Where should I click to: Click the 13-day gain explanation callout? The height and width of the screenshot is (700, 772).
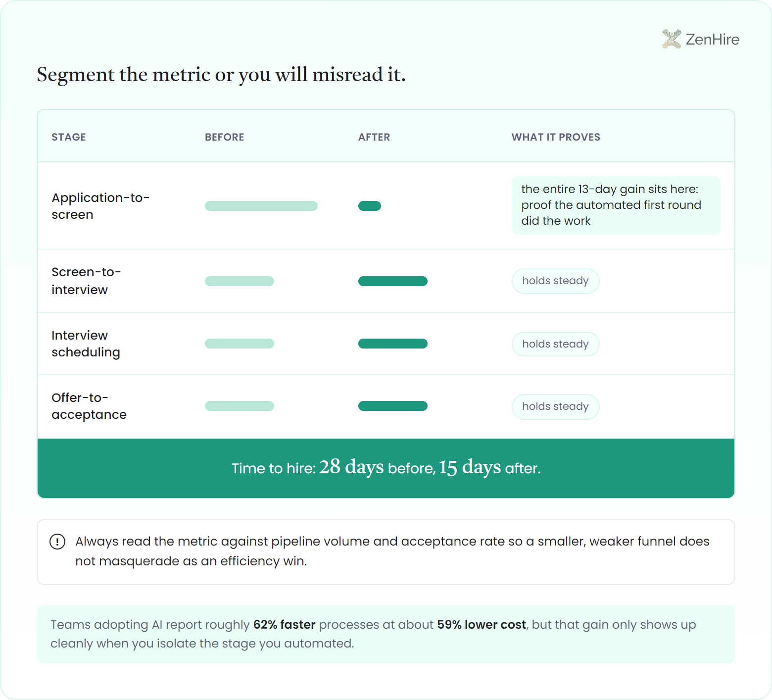[616, 205]
